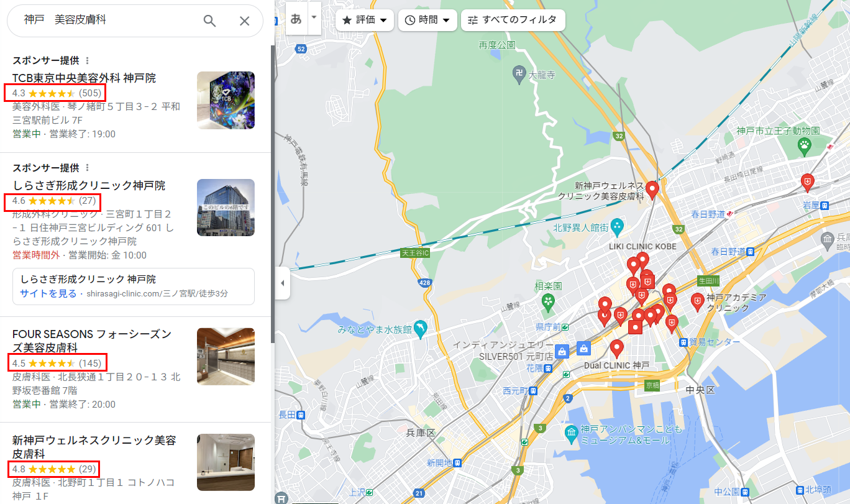Click the 再度公園 park label
Screen dimensions: 850x504
[498, 45]
